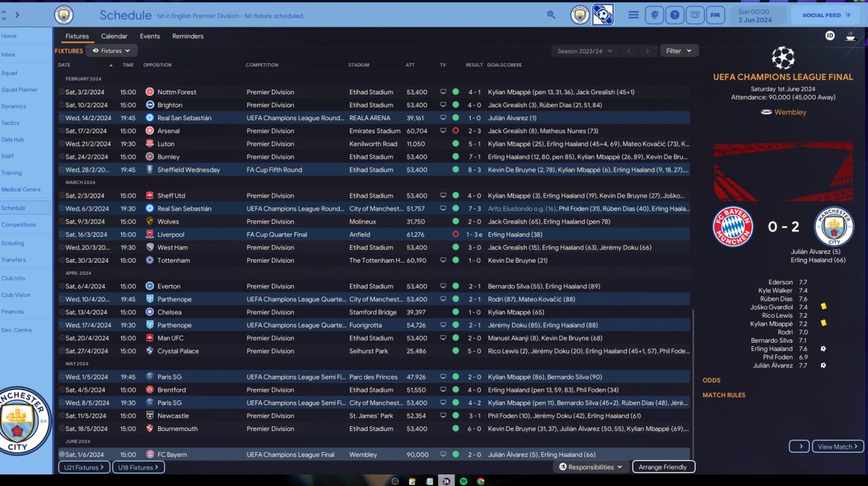Toggle the marker on Nottm Forest fixture row
The image size is (868, 486).
pos(62,92)
